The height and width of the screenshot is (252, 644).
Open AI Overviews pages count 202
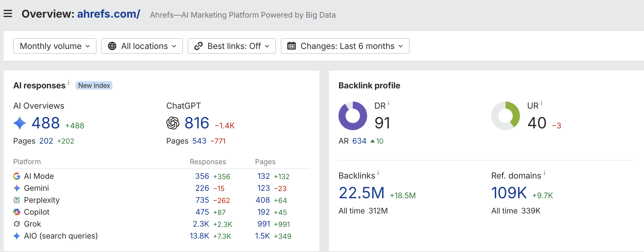click(46, 141)
